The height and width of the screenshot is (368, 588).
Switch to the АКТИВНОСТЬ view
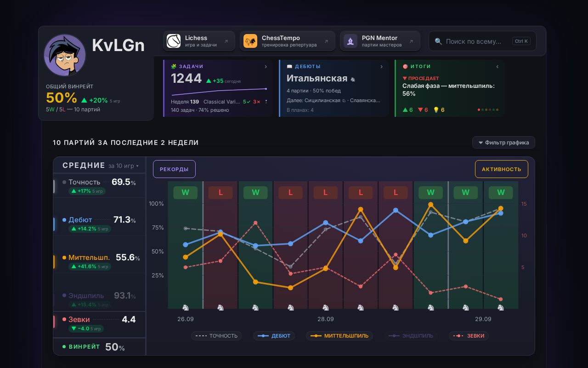pos(502,169)
